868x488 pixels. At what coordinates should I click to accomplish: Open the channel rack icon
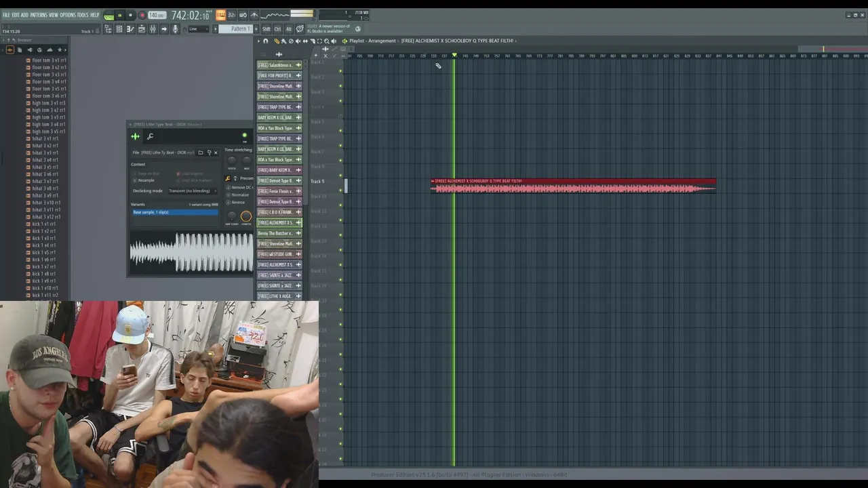tap(119, 29)
